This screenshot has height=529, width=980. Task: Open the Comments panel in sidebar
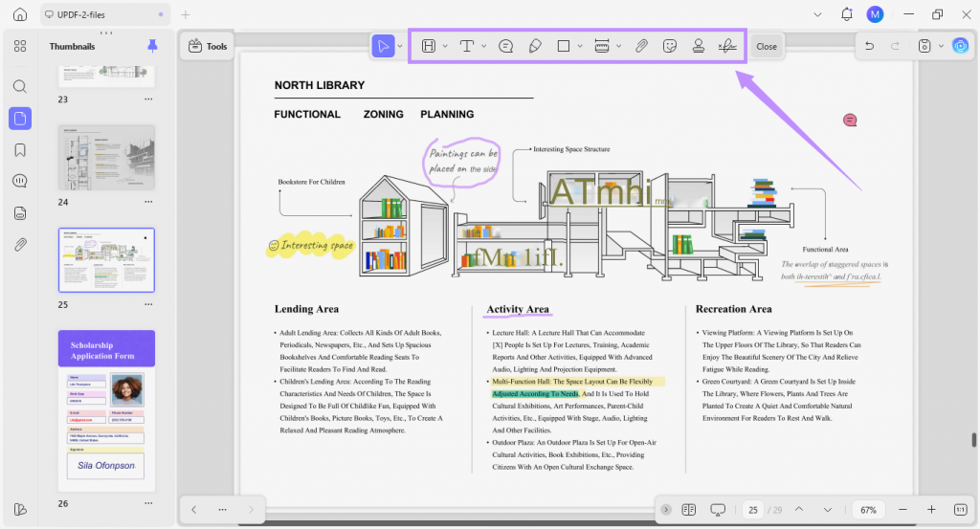coord(20,181)
